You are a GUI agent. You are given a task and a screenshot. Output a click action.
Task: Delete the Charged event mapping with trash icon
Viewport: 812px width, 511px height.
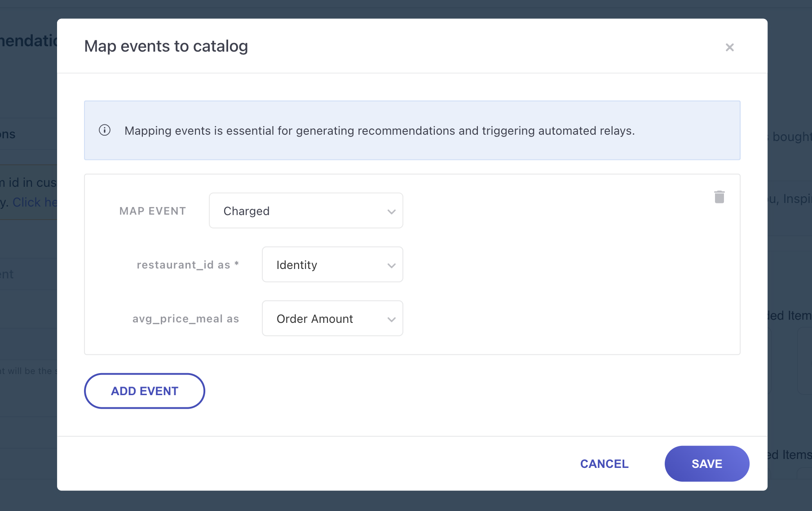point(719,197)
